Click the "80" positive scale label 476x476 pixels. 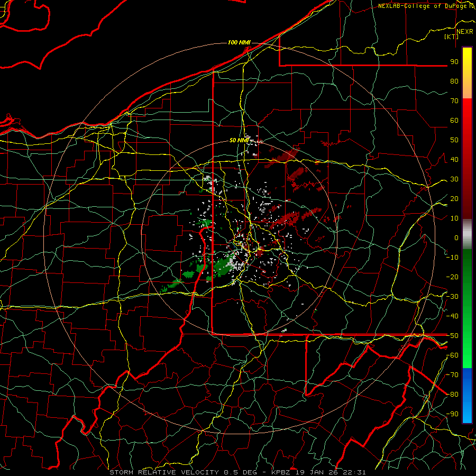pos(454,81)
